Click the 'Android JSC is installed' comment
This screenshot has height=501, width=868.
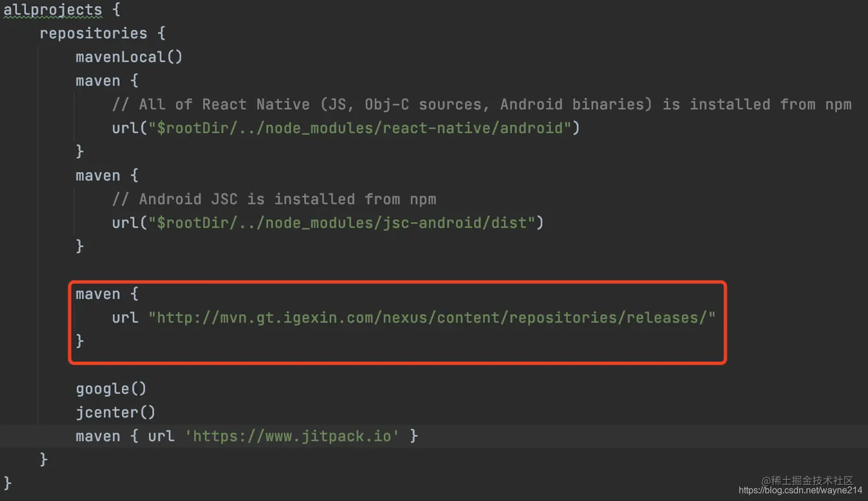pos(274,199)
